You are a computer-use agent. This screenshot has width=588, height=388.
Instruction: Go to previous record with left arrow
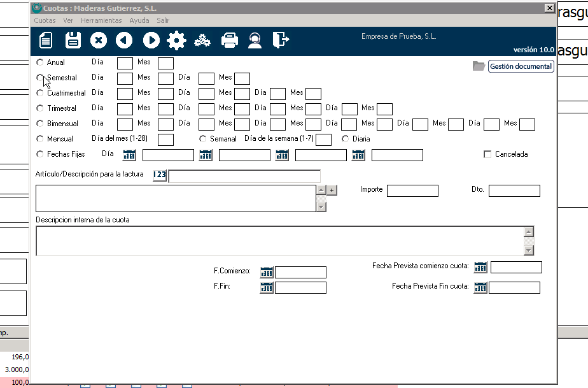click(124, 41)
